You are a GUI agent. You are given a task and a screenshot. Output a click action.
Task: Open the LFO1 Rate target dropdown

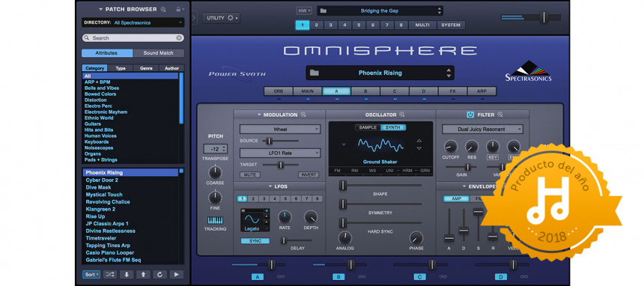pos(280,153)
